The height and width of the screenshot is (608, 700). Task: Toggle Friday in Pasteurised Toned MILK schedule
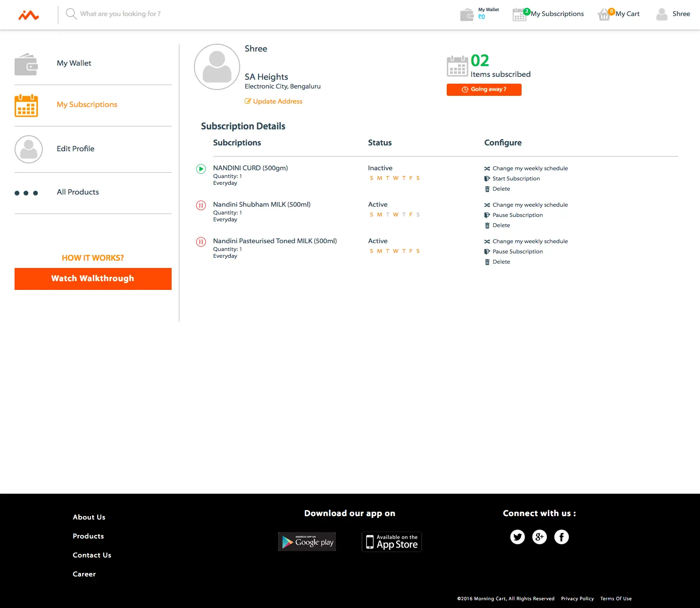click(411, 251)
